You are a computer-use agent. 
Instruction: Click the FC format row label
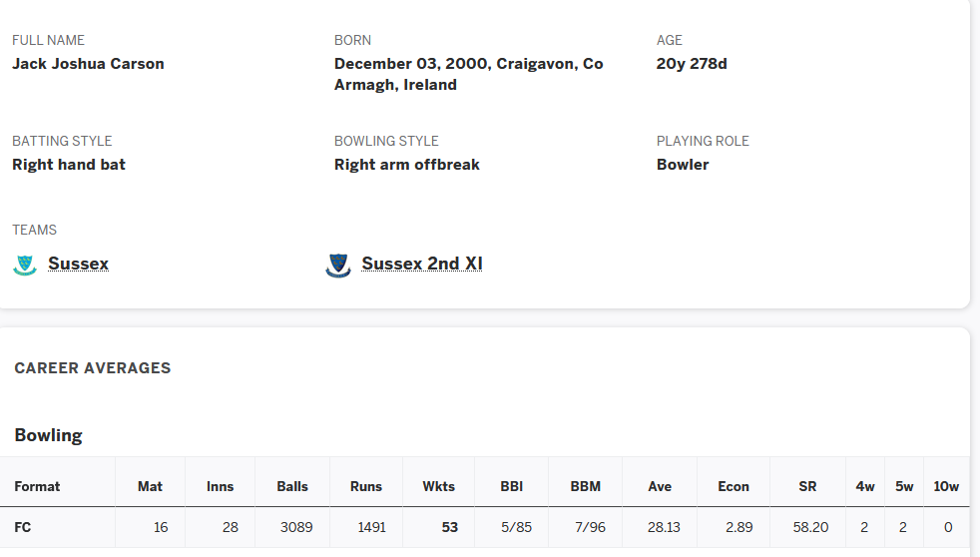23,528
